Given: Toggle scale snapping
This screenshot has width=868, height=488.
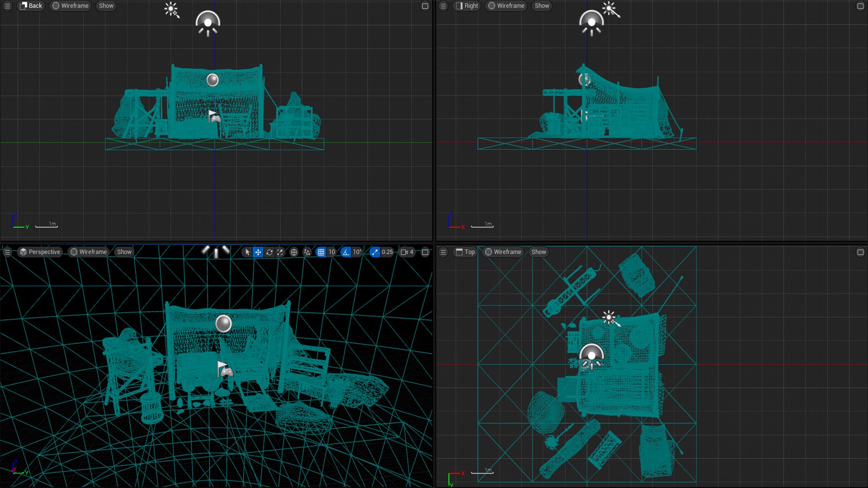Looking at the screenshot, I should pos(375,252).
